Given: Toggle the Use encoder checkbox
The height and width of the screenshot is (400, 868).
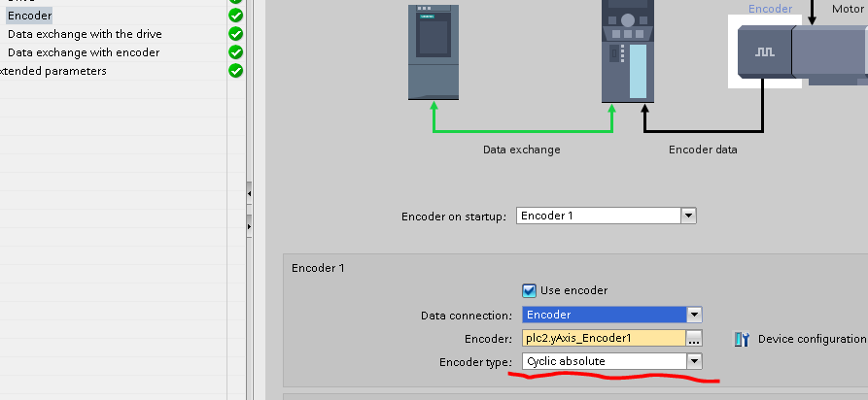Looking at the screenshot, I should [529, 290].
